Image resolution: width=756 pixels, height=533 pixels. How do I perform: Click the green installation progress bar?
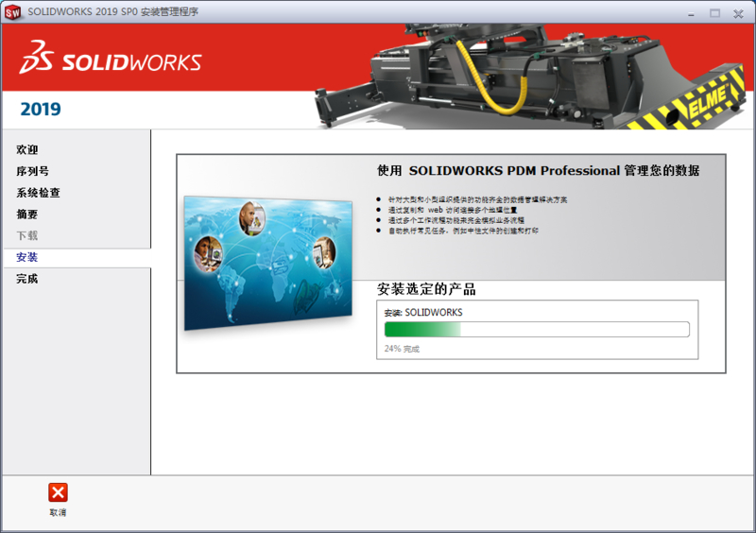click(x=537, y=330)
